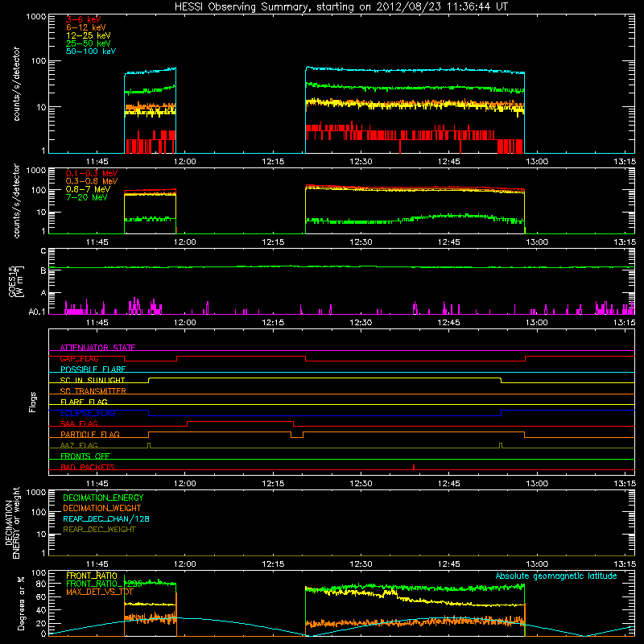Click the MAX_DET_VS_TOT legend label
This screenshot has height=644, width=644.
100,592
